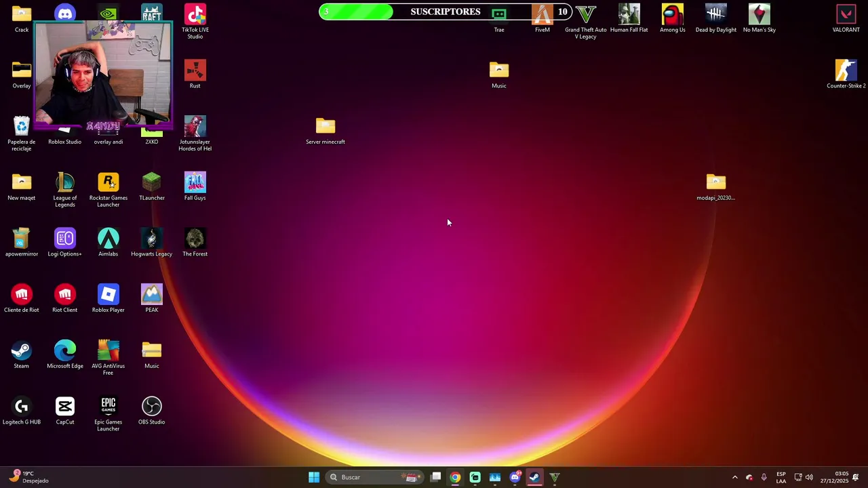This screenshot has height=488, width=868.
Task: Select Music folder below Trae icon
Action: point(499,75)
